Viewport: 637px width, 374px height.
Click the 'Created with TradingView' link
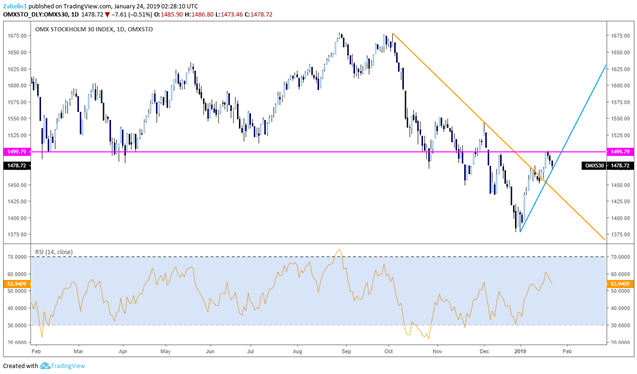(x=44, y=366)
